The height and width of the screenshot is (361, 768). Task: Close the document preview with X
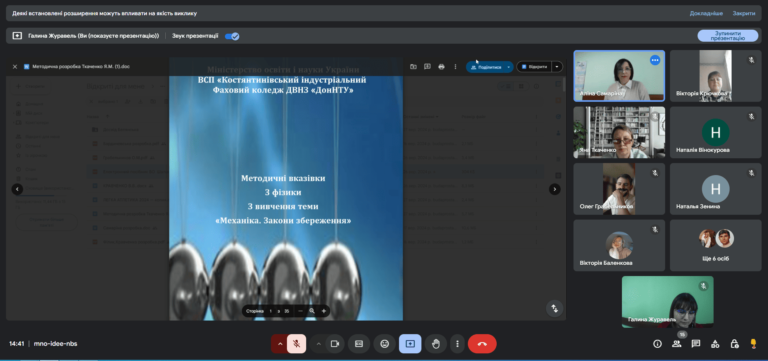(x=15, y=67)
